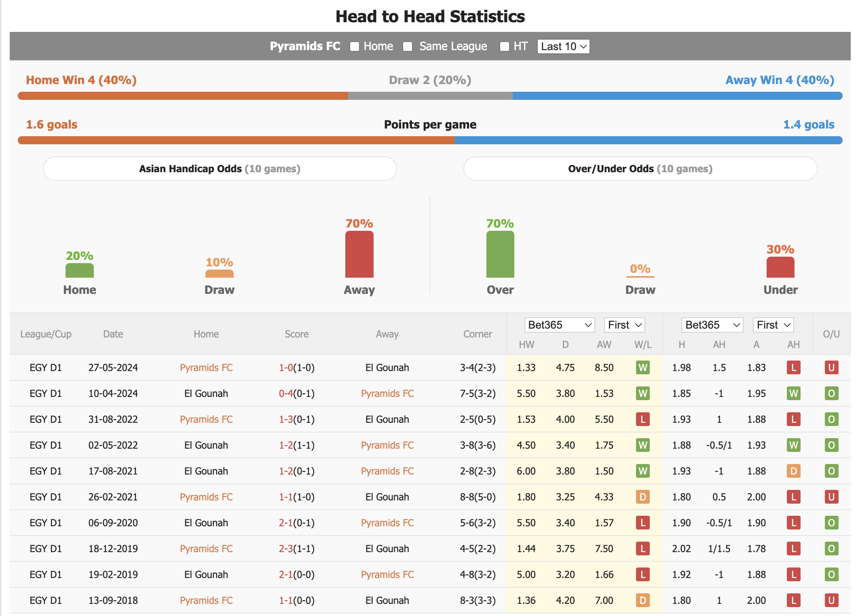Enable the Same League checkbox
The image size is (858, 616).
click(x=408, y=46)
